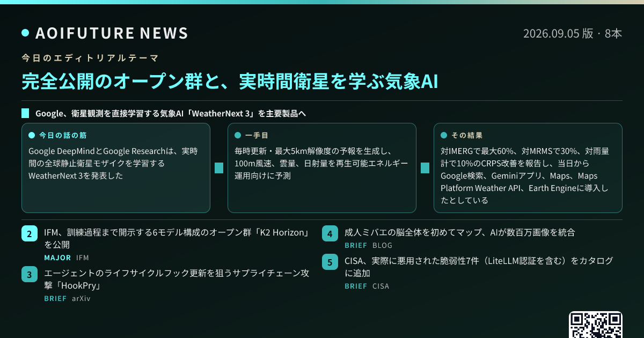Click the connector square between second and third cards
The width and height of the screenshot is (644, 338).
click(425, 168)
